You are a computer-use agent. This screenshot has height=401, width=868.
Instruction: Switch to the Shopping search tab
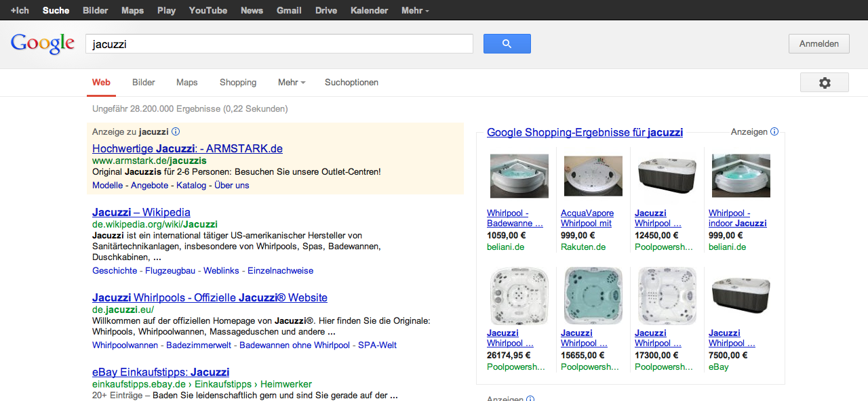coord(238,83)
